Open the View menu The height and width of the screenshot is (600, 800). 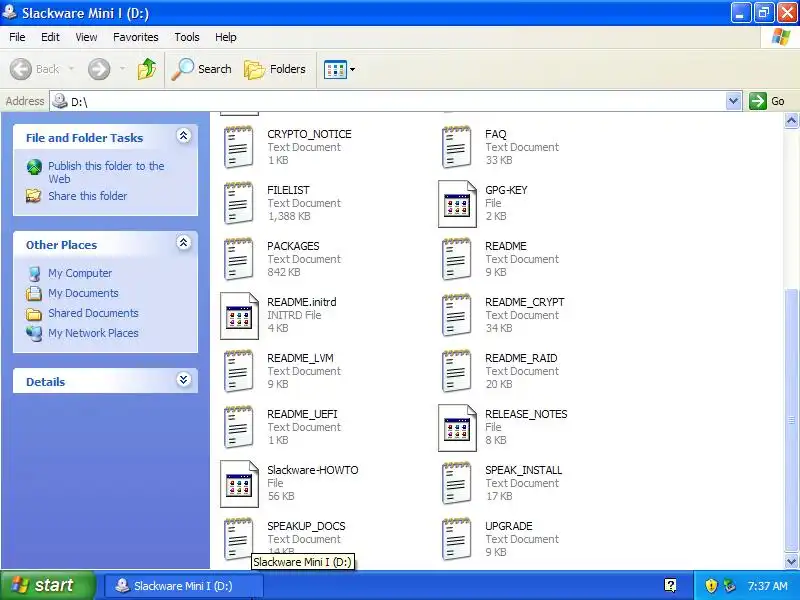[x=86, y=37]
